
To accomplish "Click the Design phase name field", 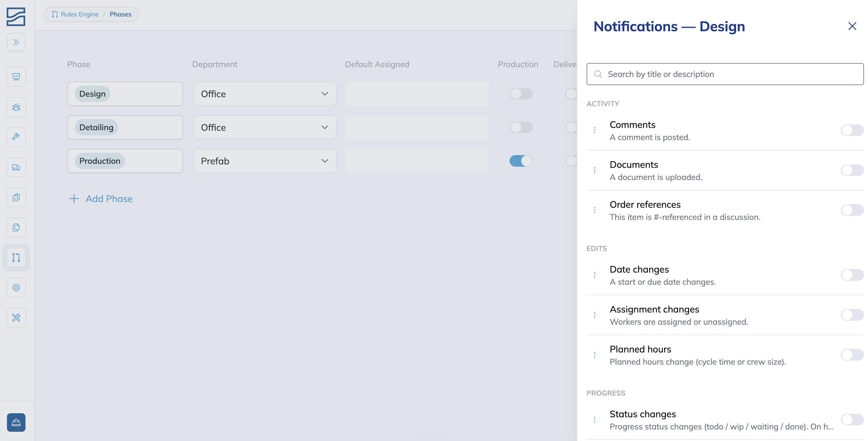I will [125, 94].
